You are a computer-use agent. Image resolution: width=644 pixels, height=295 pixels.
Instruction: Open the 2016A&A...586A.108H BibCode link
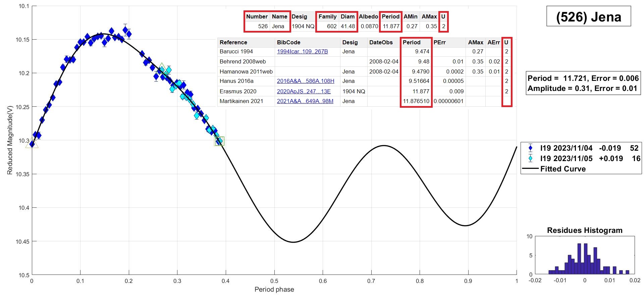coord(305,81)
